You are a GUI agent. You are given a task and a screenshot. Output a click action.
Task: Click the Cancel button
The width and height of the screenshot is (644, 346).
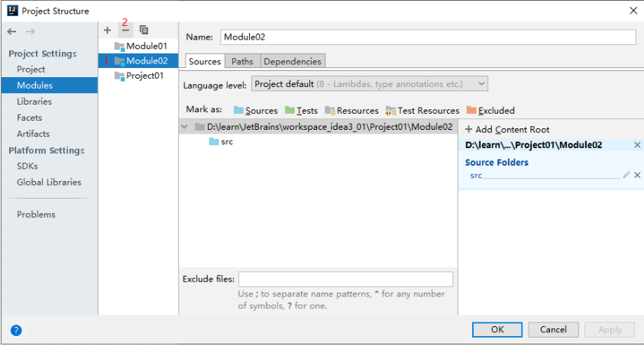pyautogui.click(x=553, y=330)
